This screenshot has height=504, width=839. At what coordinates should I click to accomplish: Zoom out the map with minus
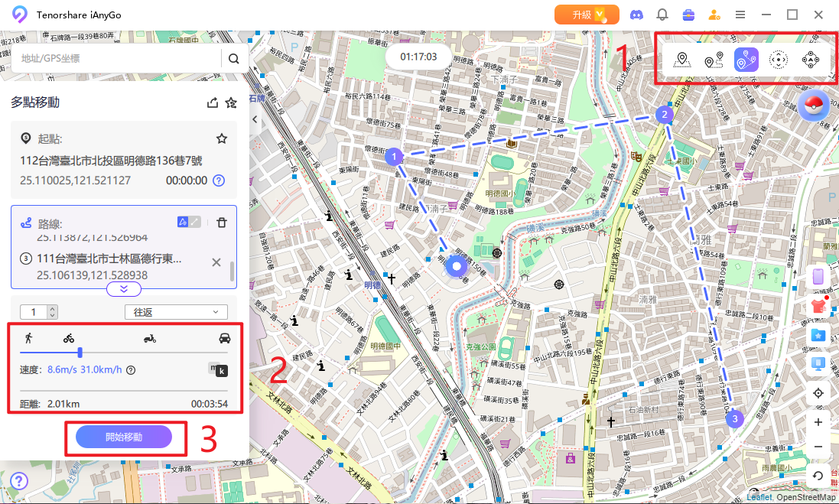(818, 447)
